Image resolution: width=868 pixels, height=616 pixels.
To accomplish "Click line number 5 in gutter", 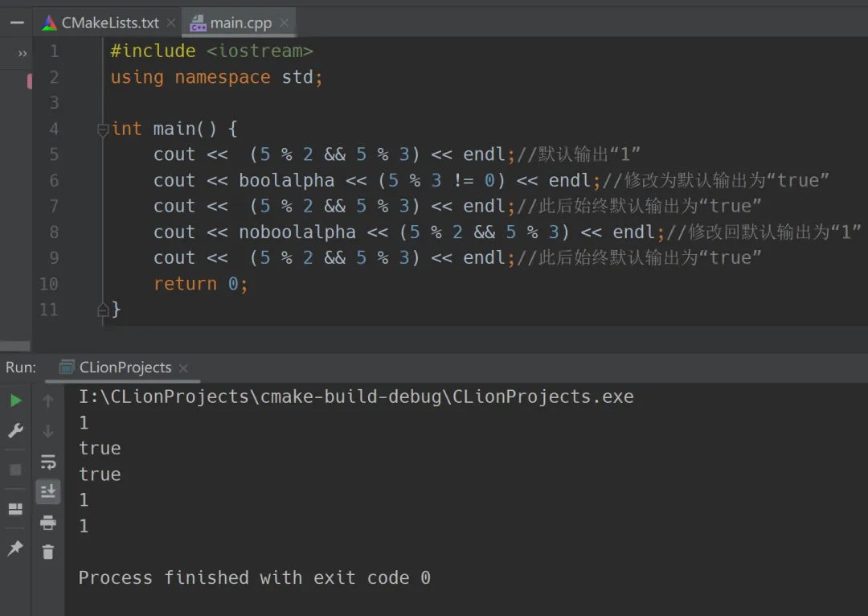I will [54, 154].
